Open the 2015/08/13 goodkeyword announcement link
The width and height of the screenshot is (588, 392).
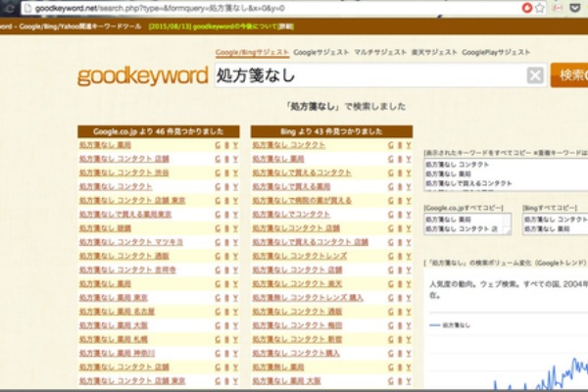[x=221, y=26]
